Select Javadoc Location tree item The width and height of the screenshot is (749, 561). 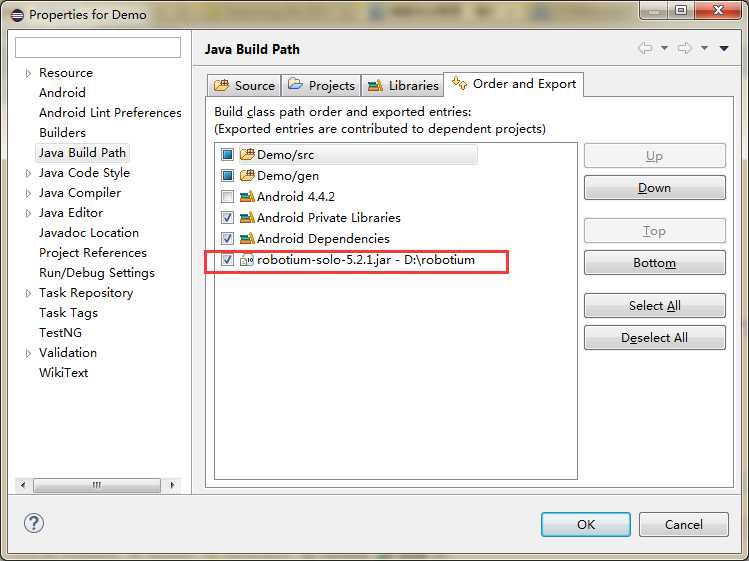pyautogui.click(x=89, y=233)
